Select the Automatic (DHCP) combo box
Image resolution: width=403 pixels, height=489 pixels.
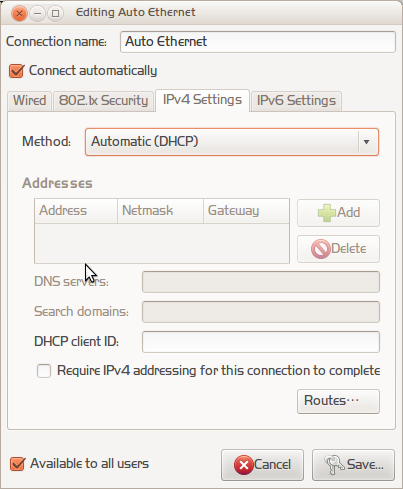232,142
